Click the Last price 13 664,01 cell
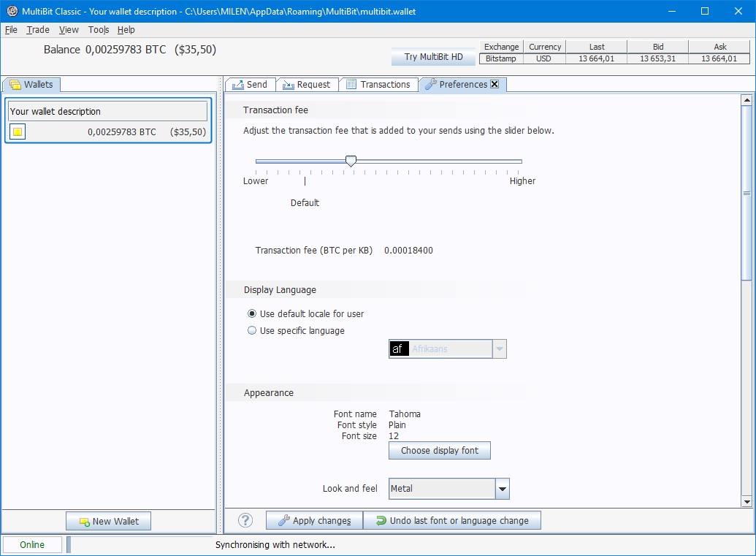Viewport: 756px width, 556px height. tap(597, 58)
